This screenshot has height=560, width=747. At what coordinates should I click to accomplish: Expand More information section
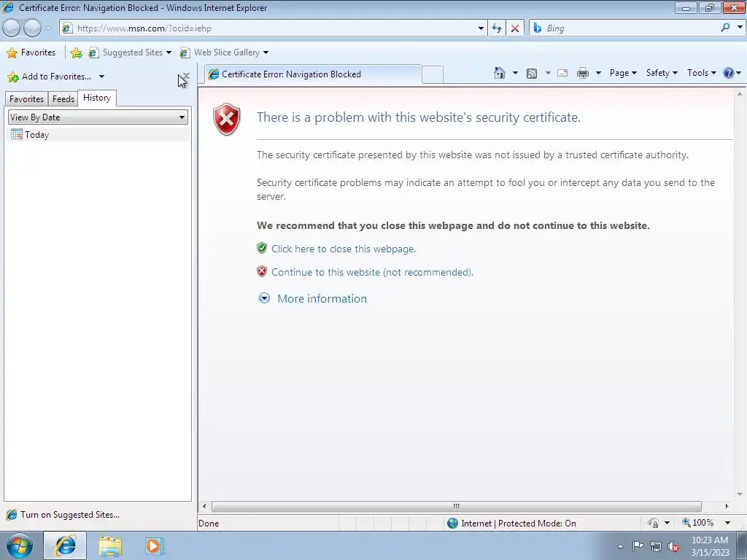(x=322, y=298)
